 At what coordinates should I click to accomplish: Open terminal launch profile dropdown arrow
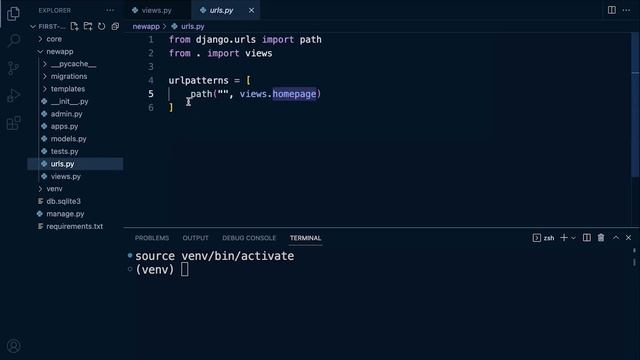573,238
